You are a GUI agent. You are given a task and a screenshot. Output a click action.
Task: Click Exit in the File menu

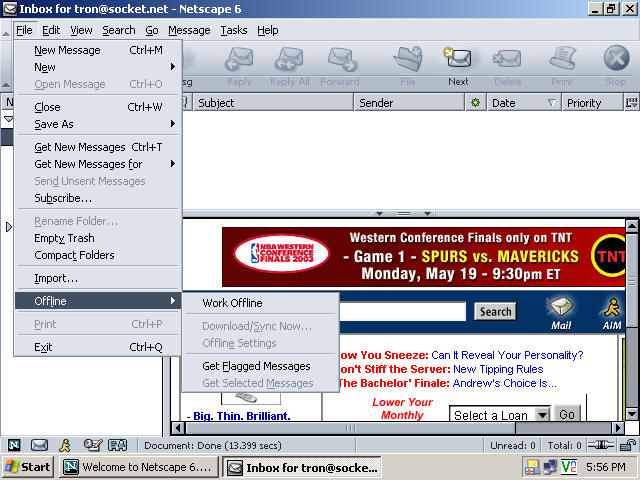(x=98, y=347)
